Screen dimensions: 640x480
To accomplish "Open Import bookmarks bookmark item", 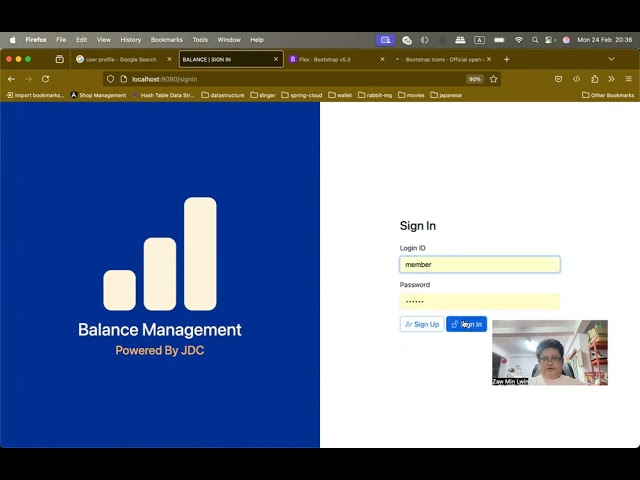I will (x=35, y=95).
